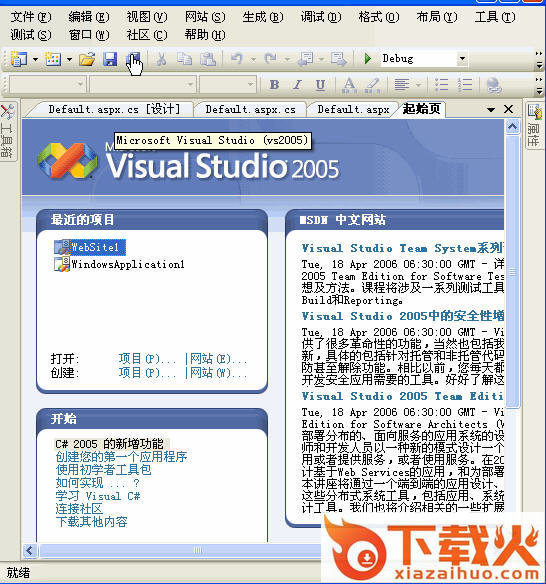Viewport: 546px width, 584px height.
Task: Open the 网站(S) menu
Action: click(x=205, y=17)
